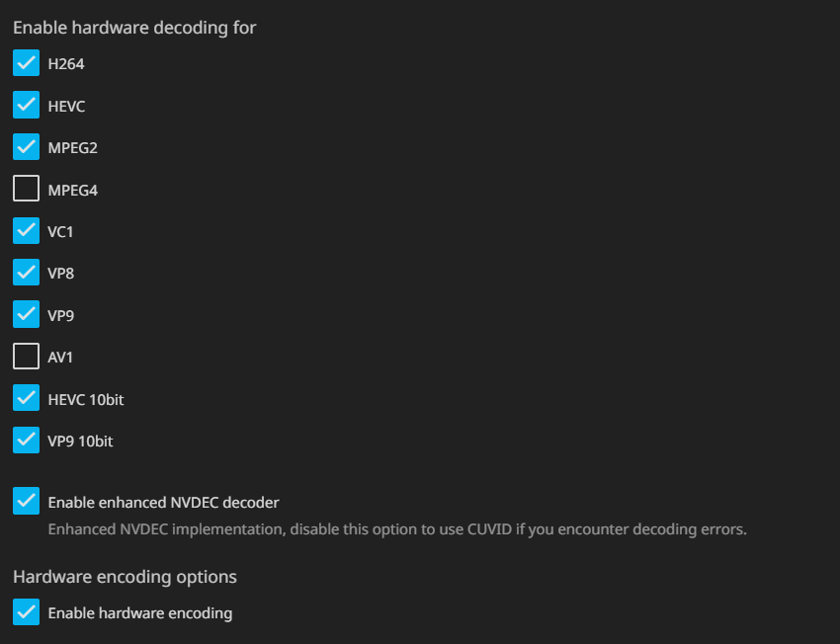
Task: Untick the MPEG2 decoding checkbox
Action: [x=26, y=147]
